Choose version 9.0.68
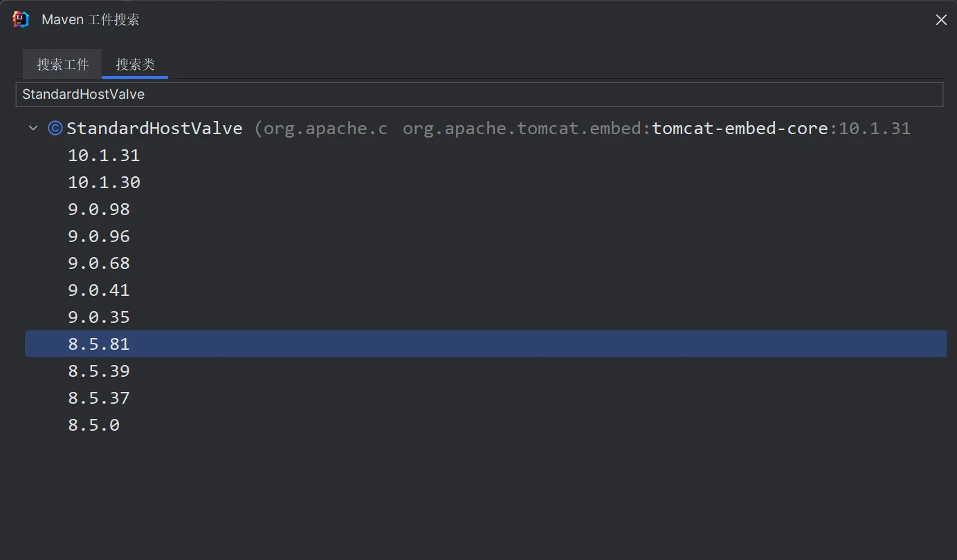Image resolution: width=957 pixels, height=560 pixels. (x=99, y=263)
